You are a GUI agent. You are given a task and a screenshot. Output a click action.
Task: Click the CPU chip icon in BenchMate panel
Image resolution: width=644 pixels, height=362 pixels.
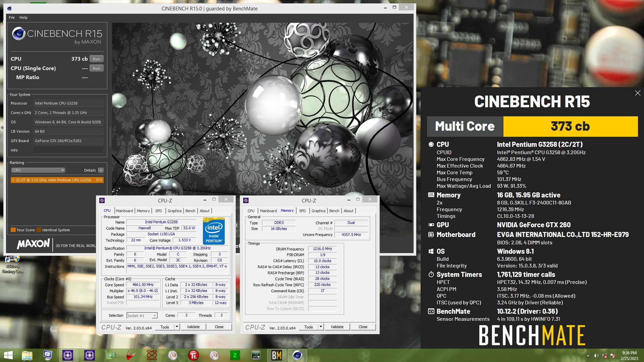(431, 144)
